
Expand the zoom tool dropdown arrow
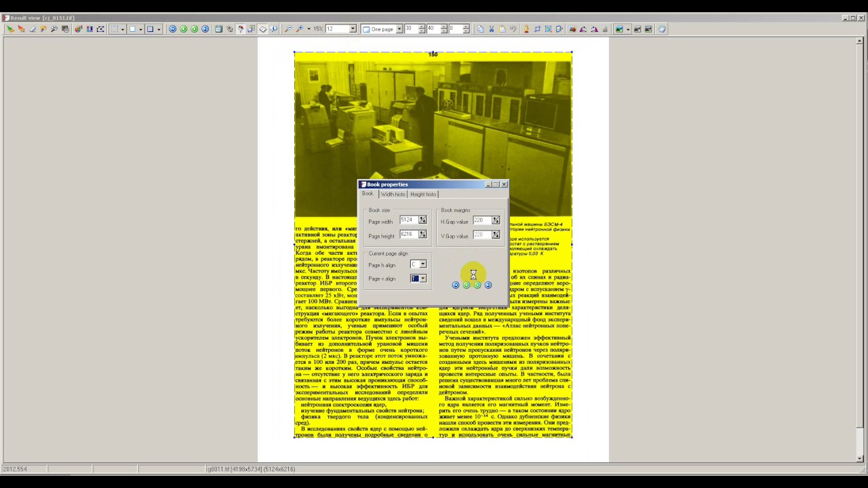coord(309,29)
